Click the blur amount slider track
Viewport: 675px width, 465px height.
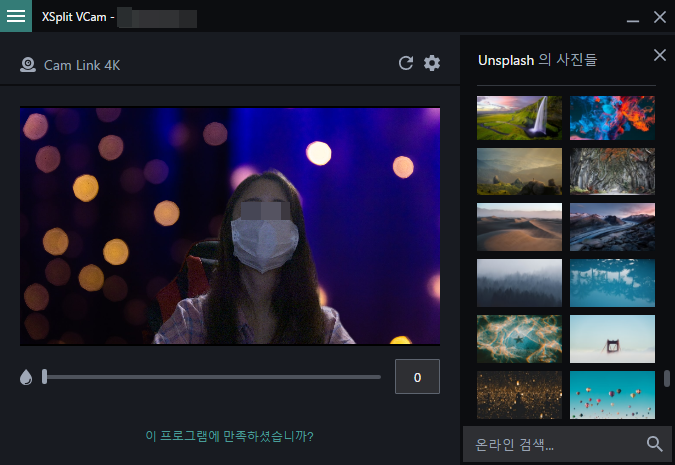point(211,377)
